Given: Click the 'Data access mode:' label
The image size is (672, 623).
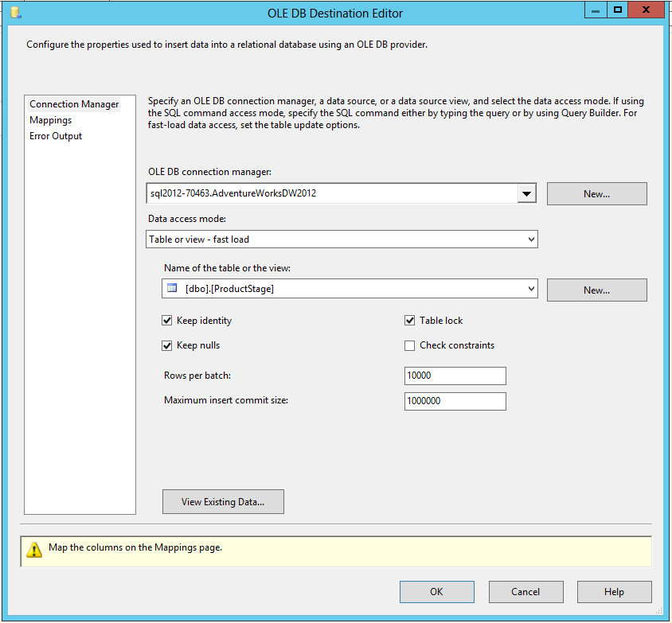Looking at the screenshot, I should [x=187, y=219].
